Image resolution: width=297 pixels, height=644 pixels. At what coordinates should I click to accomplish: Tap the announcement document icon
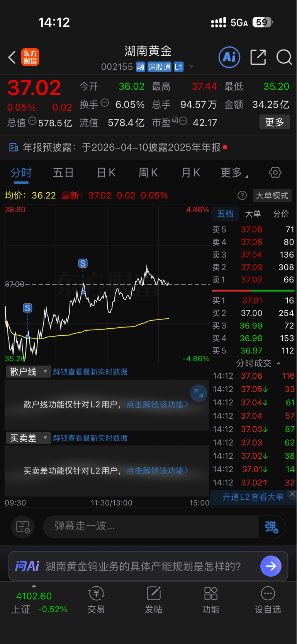[14, 147]
